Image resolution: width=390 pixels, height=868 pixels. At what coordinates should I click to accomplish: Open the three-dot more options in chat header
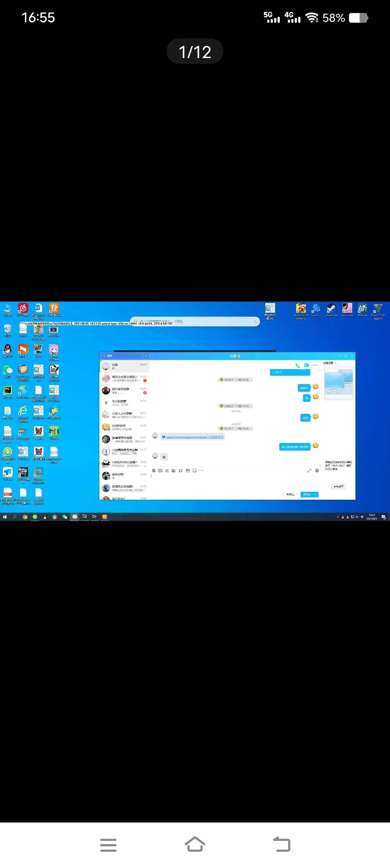coord(315,365)
